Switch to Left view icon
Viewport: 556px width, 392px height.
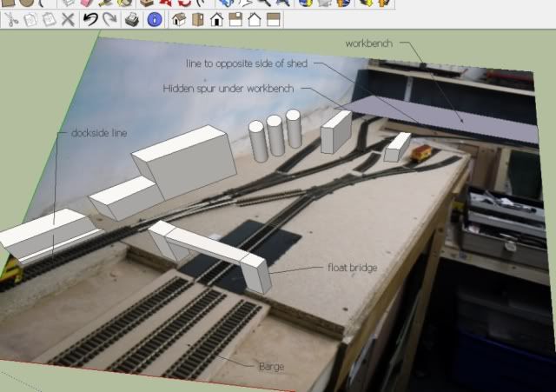point(274,19)
